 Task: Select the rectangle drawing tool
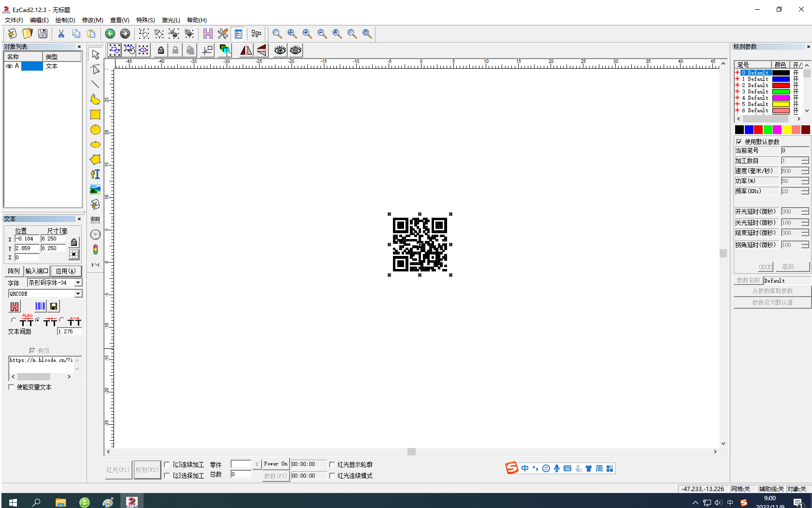[x=95, y=115]
